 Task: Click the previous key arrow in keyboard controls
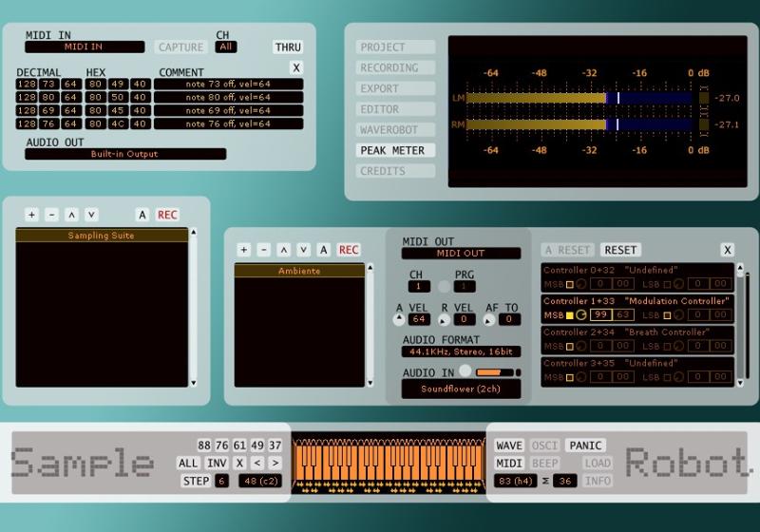coord(257,464)
